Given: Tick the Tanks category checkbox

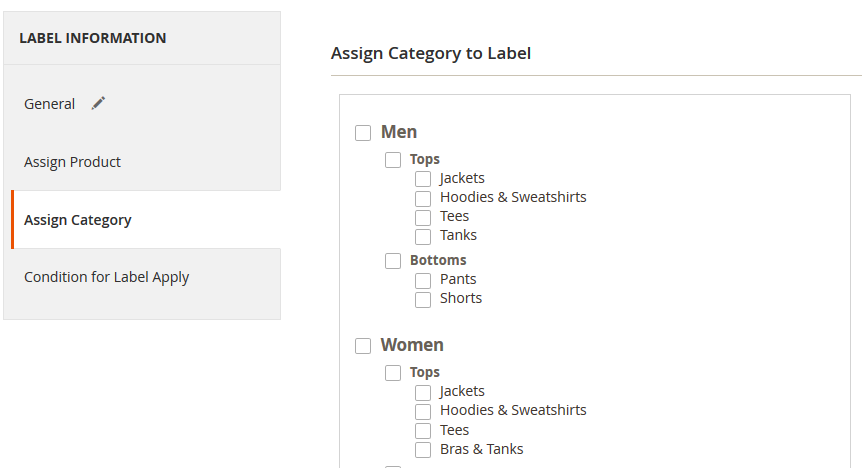Looking at the screenshot, I should point(423,236).
